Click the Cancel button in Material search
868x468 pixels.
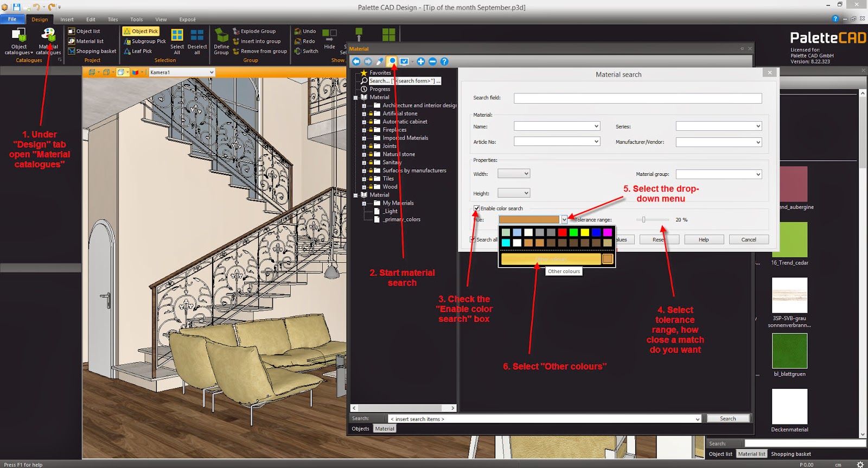749,239
